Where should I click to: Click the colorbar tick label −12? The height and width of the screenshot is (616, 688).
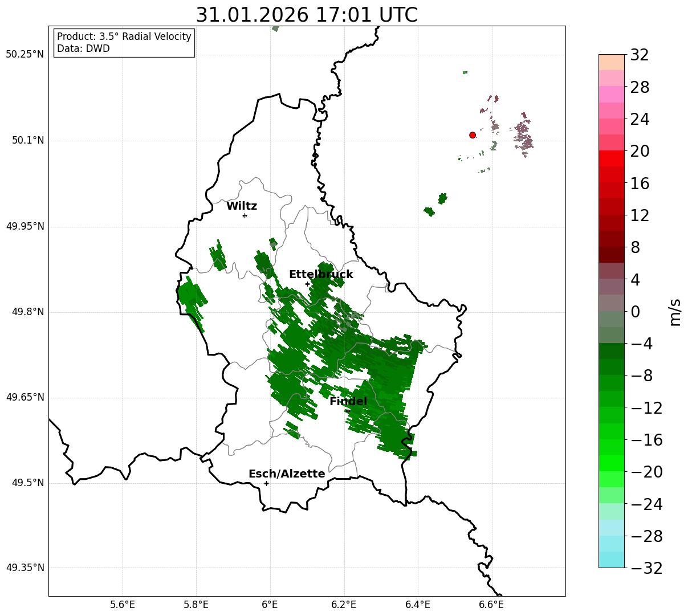(646, 408)
